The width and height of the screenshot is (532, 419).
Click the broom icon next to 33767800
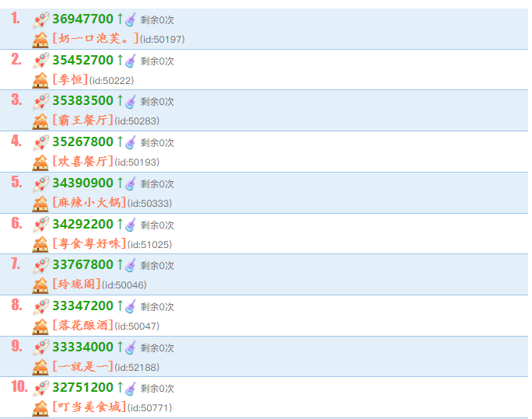(x=131, y=265)
